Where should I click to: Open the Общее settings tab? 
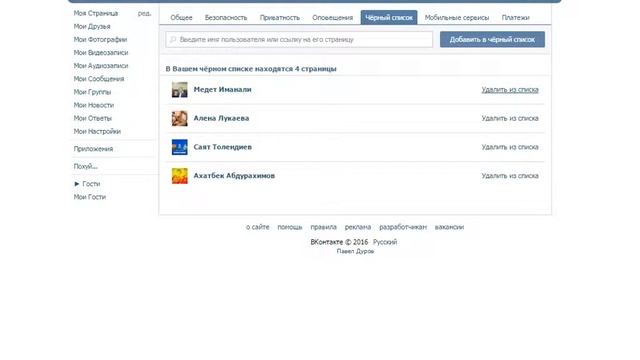pos(181,18)
